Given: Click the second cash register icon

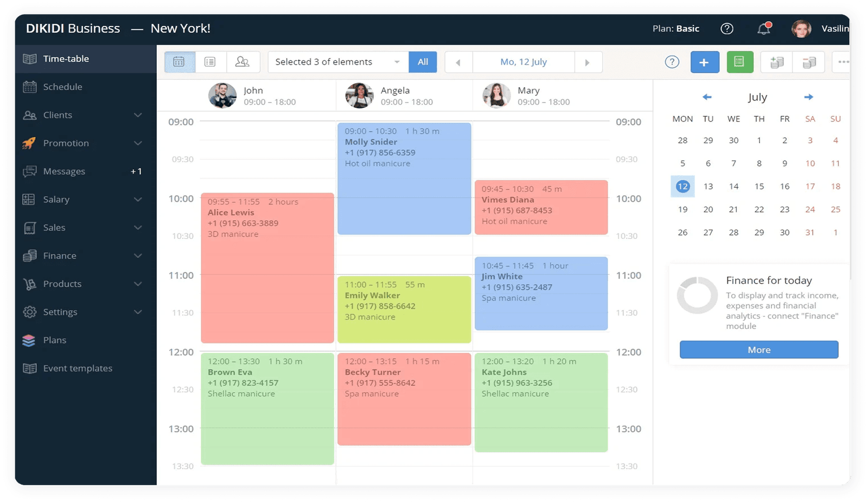Looking at the screenshot, I should tap(809, 62).
